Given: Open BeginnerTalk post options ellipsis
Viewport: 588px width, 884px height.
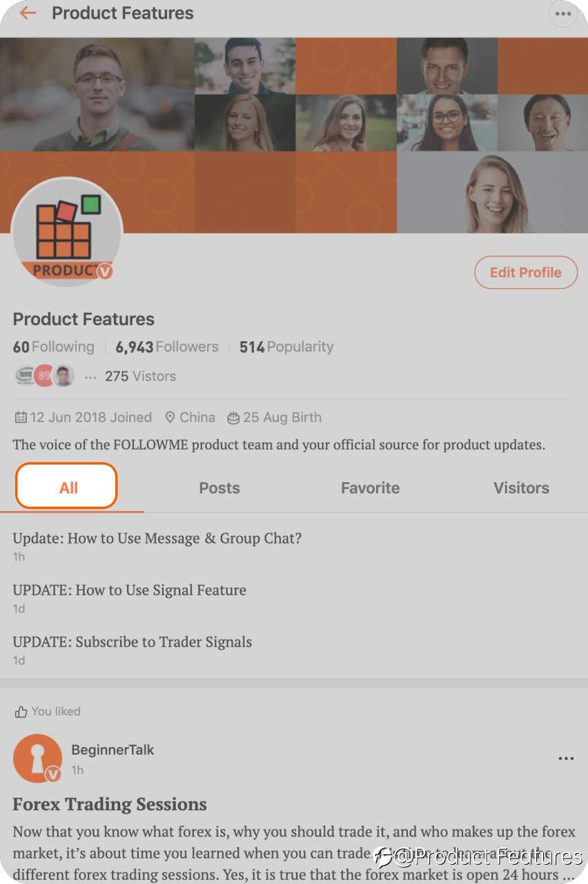Looking at the screenshot, I should pos(566,758).
